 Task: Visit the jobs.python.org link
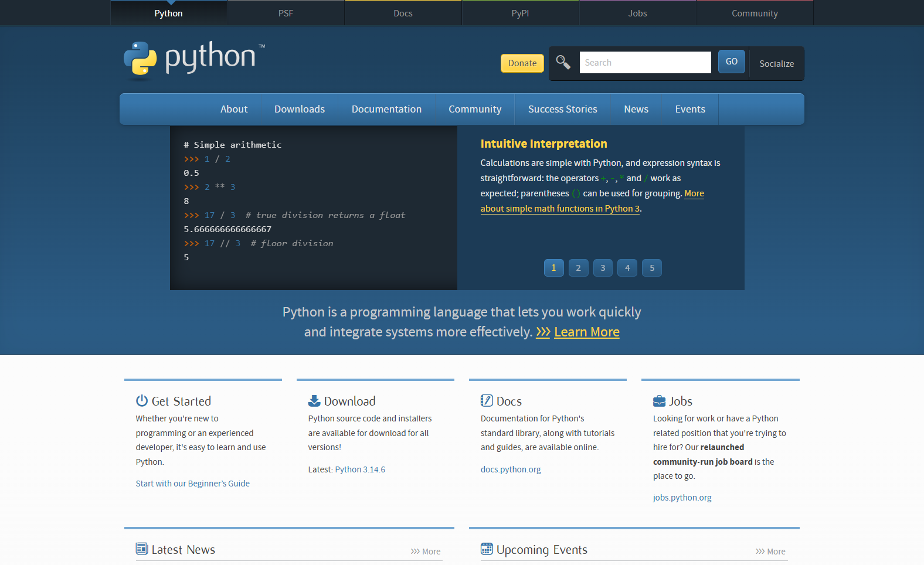(682, 498)
